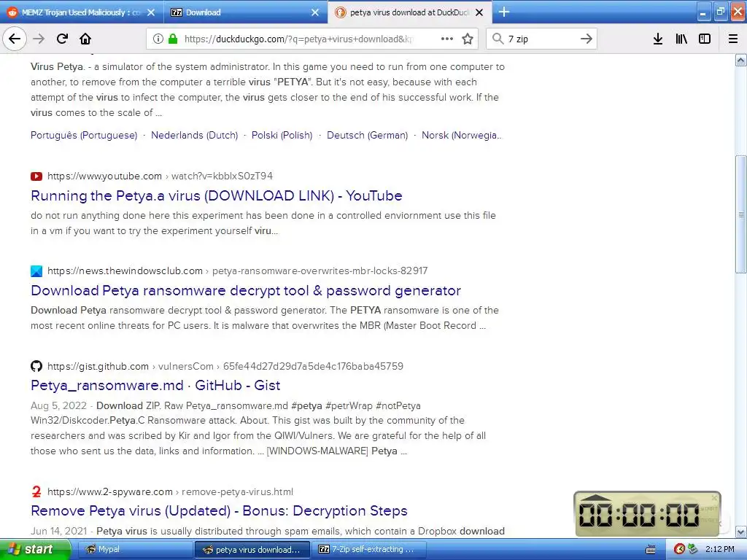Open 'Remove Petya virus (Updated)' result
The width and height of the screenshot is (747, 560).
pyautogui.click(x=219, y=510)
